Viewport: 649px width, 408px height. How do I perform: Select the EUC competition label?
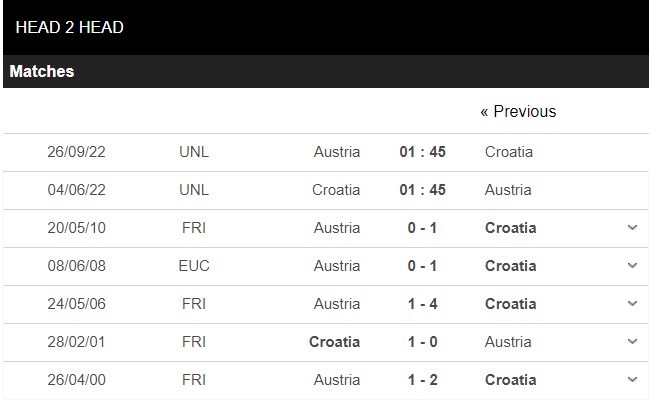click(194, 266)
